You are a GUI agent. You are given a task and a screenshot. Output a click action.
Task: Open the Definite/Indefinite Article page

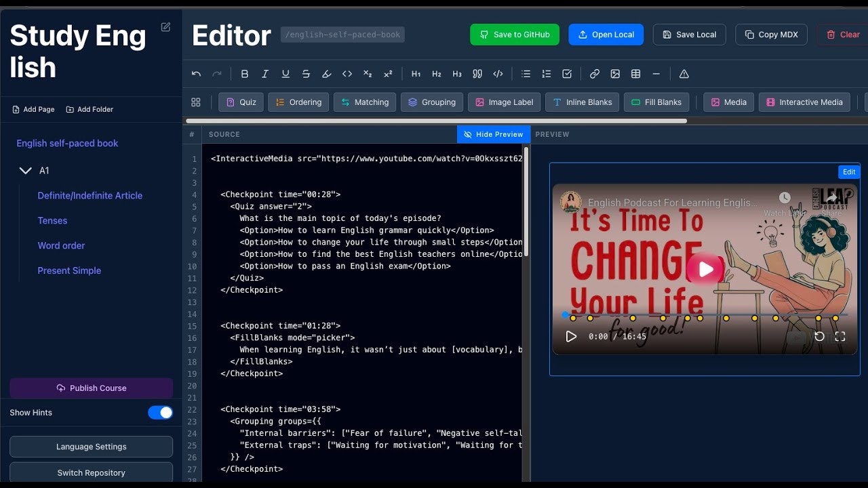[90, 195]
